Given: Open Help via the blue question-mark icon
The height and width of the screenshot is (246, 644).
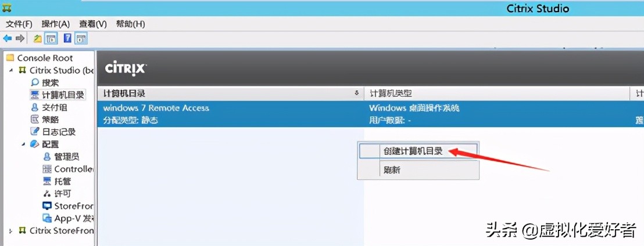Looking at the screenshot, I should pyautogui.click(x=68, y=38).
